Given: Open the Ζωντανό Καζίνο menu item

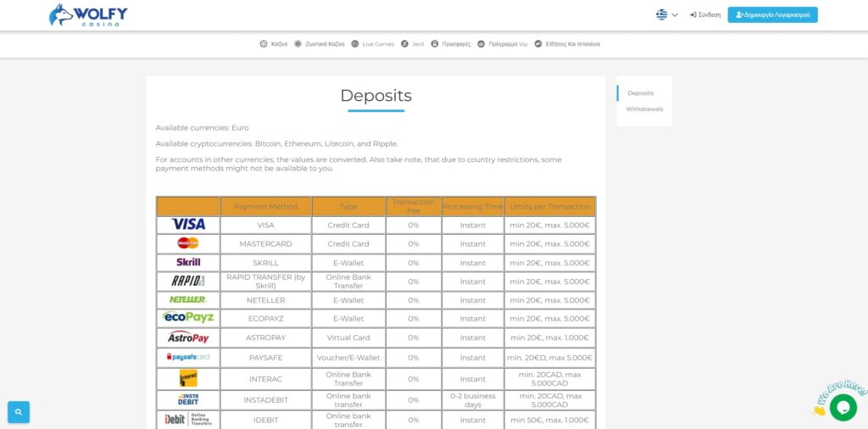Looking at the screenshot, I should (x=319, y=44).
